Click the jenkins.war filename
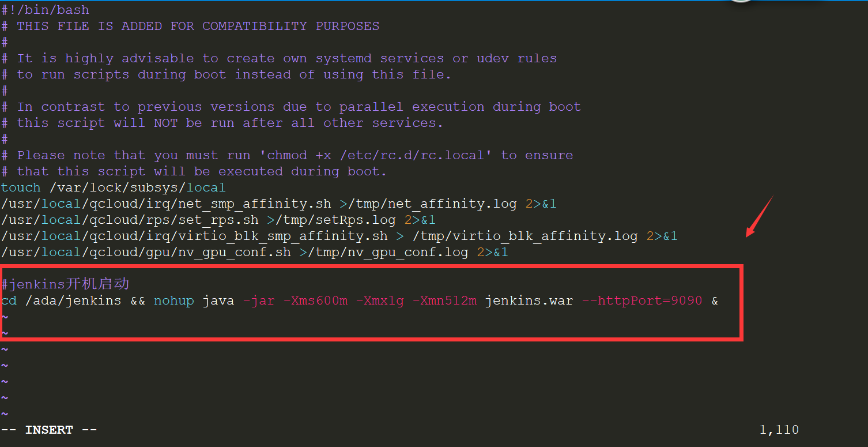868x447 pixels. coord(529,300)
